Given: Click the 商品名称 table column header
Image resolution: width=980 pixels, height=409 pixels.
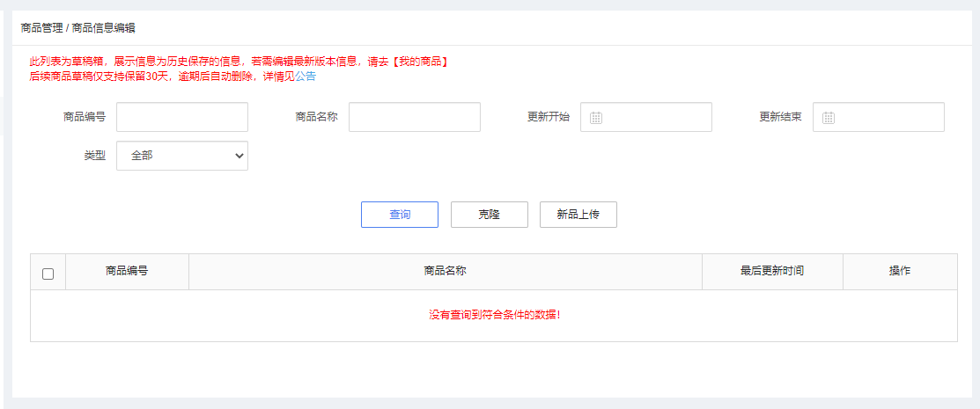Looking at the screenshot, I should (x=445, y=271).
